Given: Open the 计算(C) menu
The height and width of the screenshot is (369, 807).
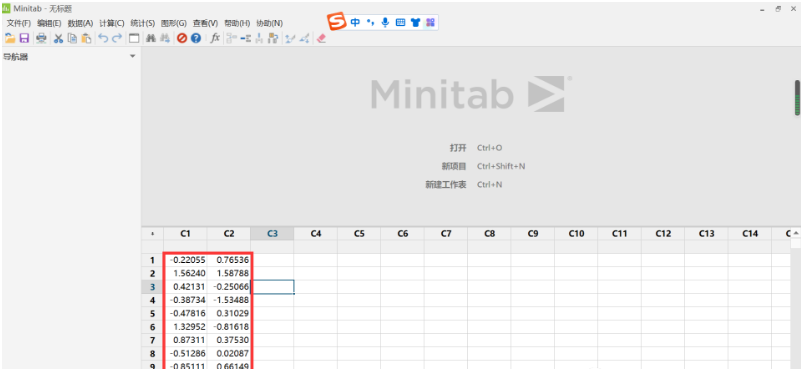Looking at the screenshot, I should point(112,23).
